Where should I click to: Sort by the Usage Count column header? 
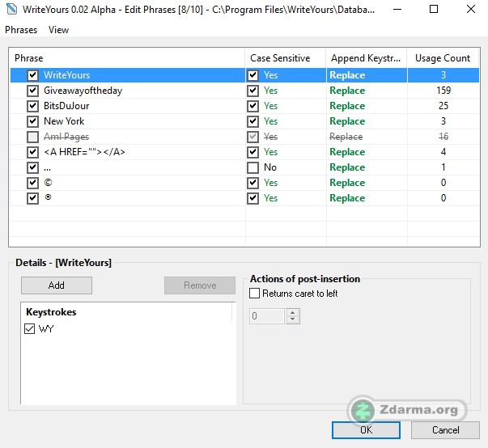(443, 58)
